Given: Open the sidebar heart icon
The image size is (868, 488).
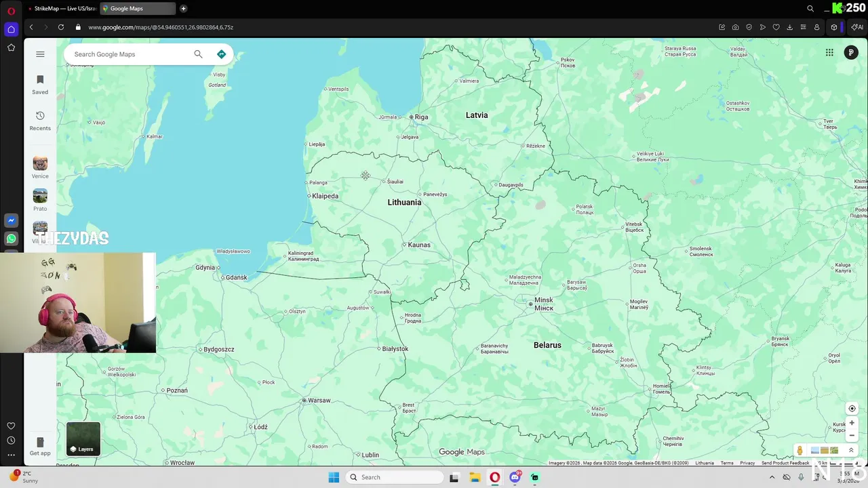Looking at the screenshot, I should (x=11, y=426).
